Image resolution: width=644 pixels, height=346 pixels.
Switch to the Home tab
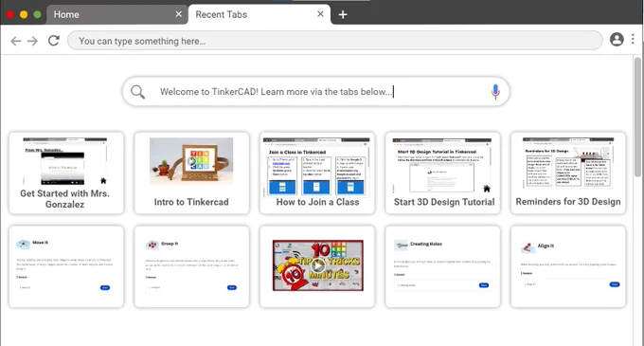coord(117,15)
